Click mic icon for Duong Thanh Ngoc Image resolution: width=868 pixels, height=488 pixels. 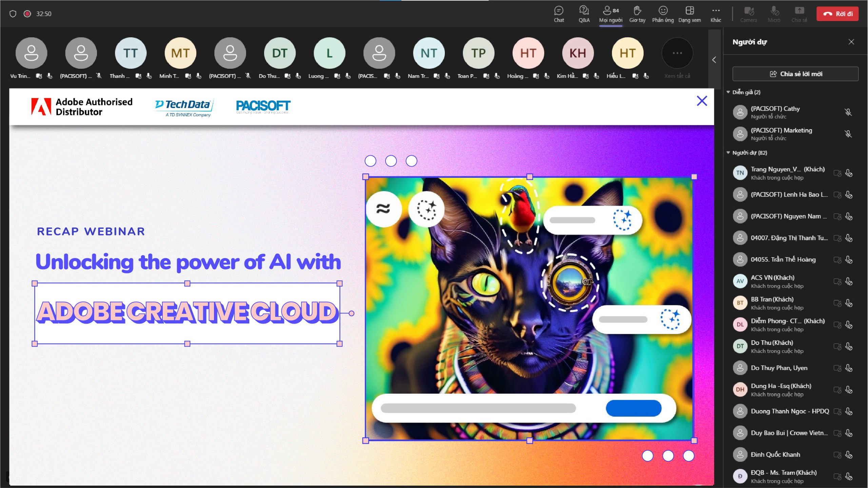pyautogui.click(x=849, y=411)
